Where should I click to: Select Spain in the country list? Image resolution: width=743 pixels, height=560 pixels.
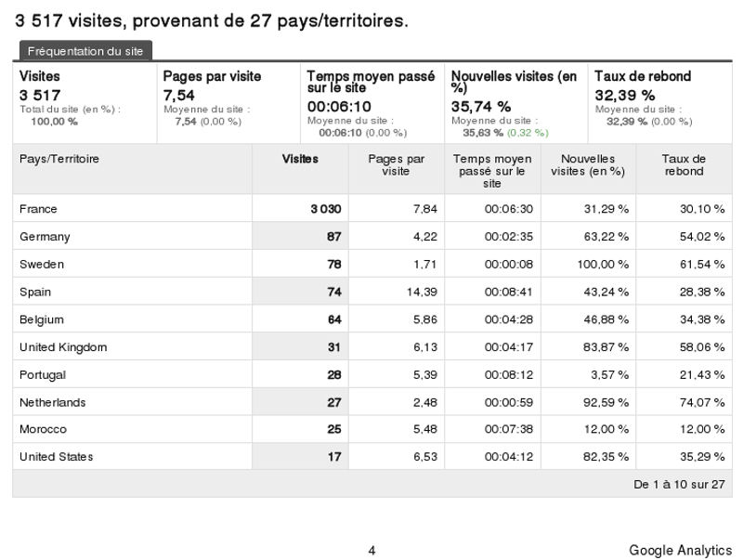coord(35,293)
